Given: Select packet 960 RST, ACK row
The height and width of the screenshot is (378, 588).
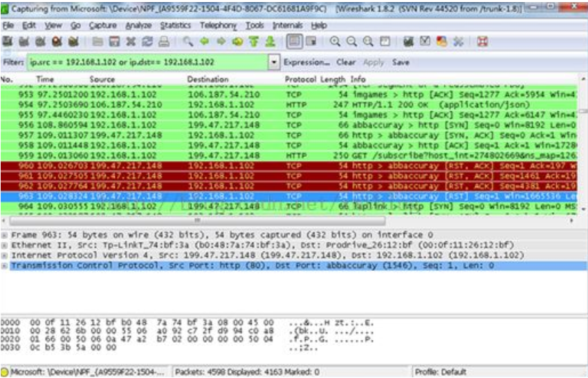Looking at the screenshot, I should point(288,166).
